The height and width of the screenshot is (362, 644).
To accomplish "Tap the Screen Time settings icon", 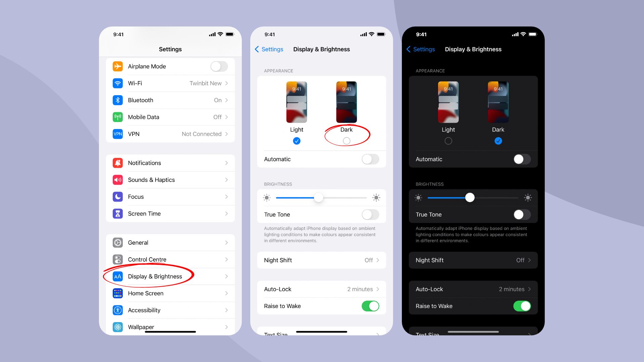I will point(118,214).
